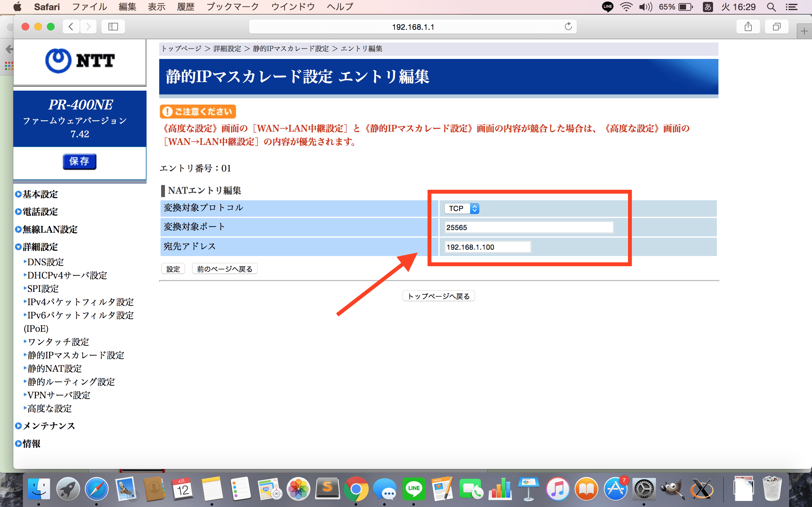The image size is (812, 507).
Task: Launch Google Chrome from the Dock
Action: click(357, 489)
